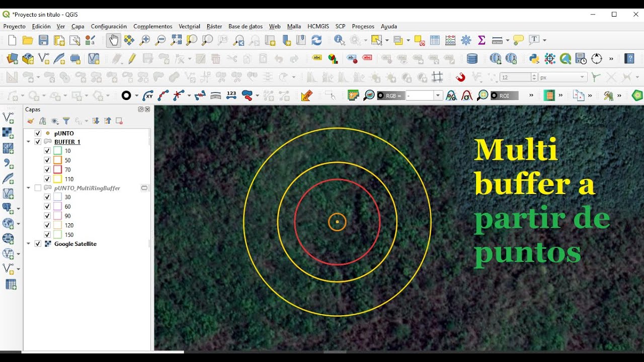The height and width of the screenshot is (362, 644).
Task: Click Add PostGIS layer elephant icon
Action: [7, 208]
